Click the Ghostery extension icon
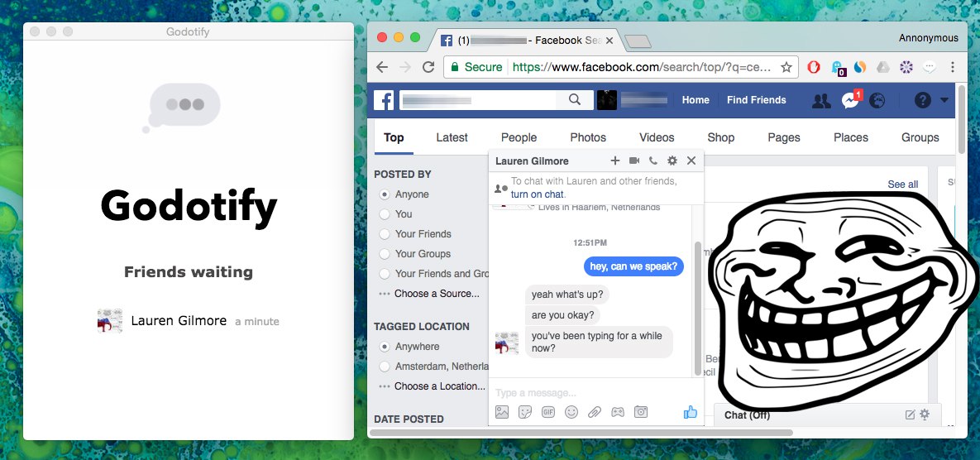 pos(838,68)
